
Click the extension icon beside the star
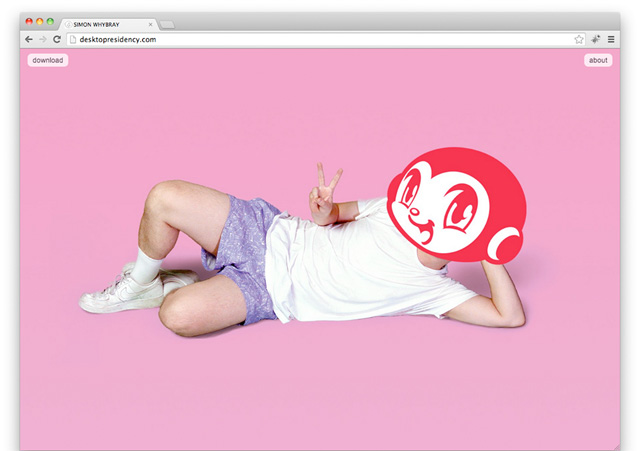(596, 39)
